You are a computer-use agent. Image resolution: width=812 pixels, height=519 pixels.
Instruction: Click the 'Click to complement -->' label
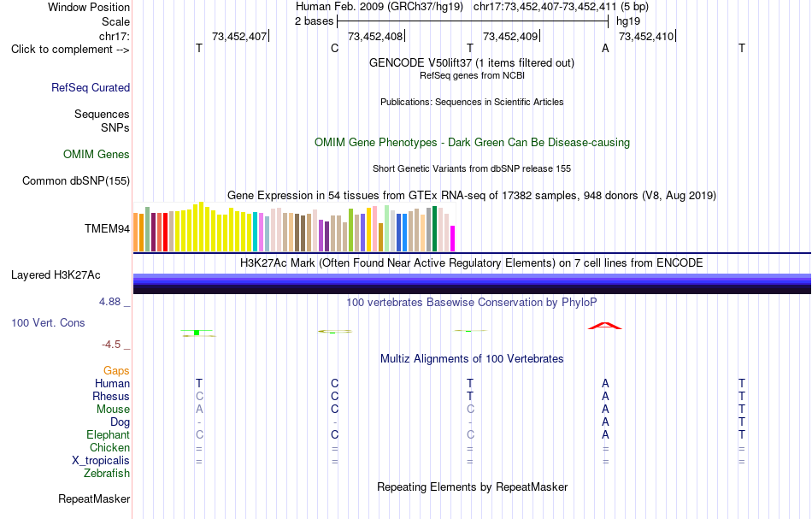pos(70,50)
